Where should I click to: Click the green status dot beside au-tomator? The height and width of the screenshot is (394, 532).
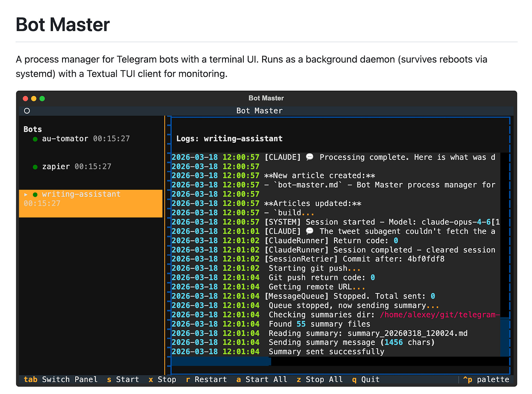click(35, 139)
